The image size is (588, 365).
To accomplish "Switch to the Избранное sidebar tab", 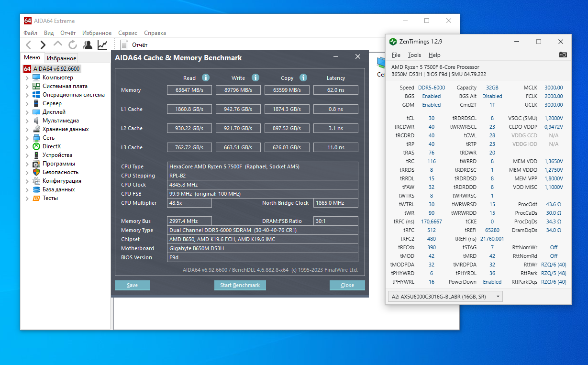I will click(x=61, y=58).
